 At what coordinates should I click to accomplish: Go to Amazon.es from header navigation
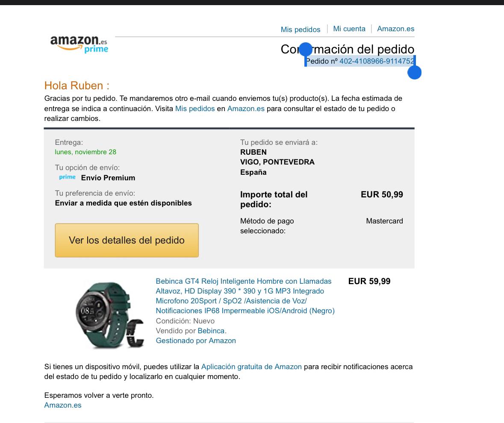(x=396, y=29)
